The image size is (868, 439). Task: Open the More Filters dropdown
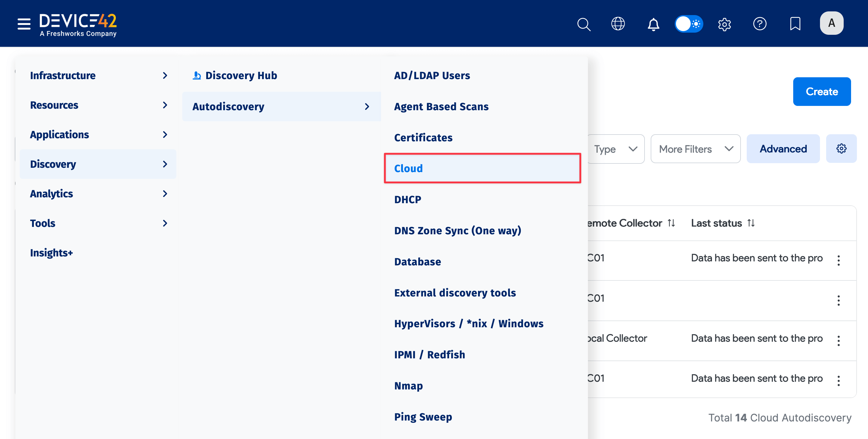(x=695, y=149)
